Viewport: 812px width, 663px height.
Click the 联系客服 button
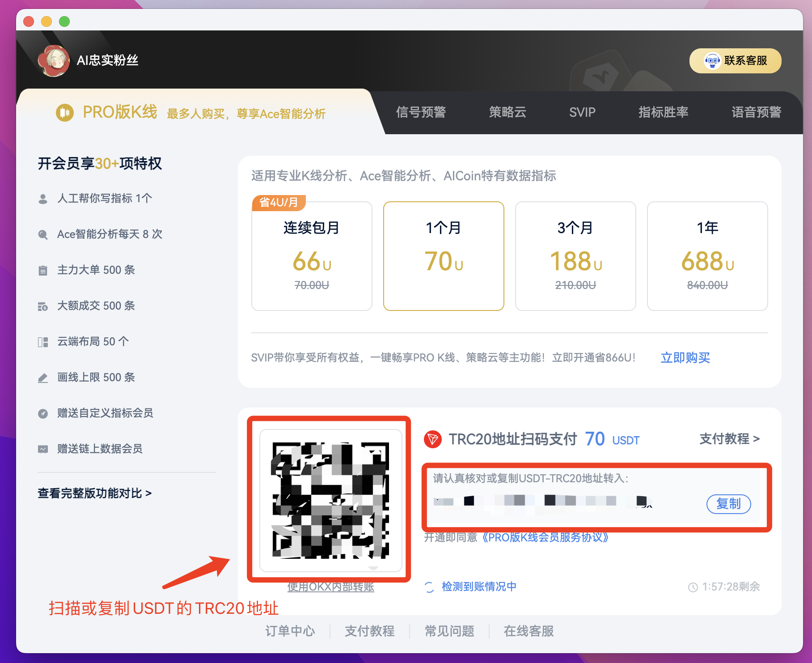pyautogui.click(x=735, y=60)
